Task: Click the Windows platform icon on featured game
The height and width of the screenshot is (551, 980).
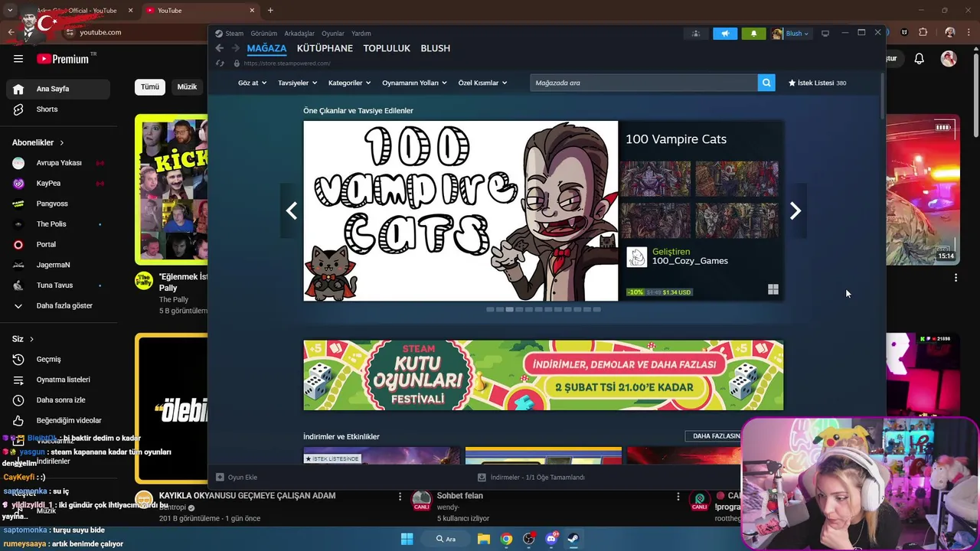Action: (x=773, y=289)
